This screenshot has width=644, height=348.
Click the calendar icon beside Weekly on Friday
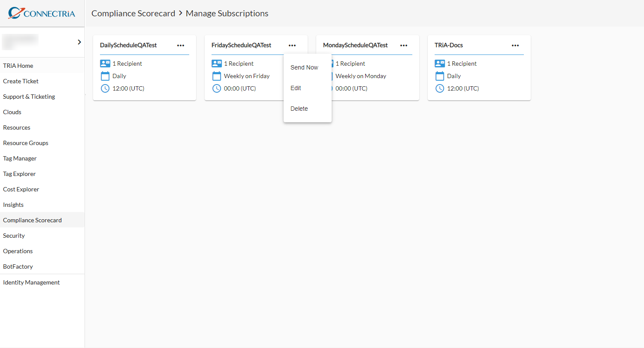click(217, 76)
